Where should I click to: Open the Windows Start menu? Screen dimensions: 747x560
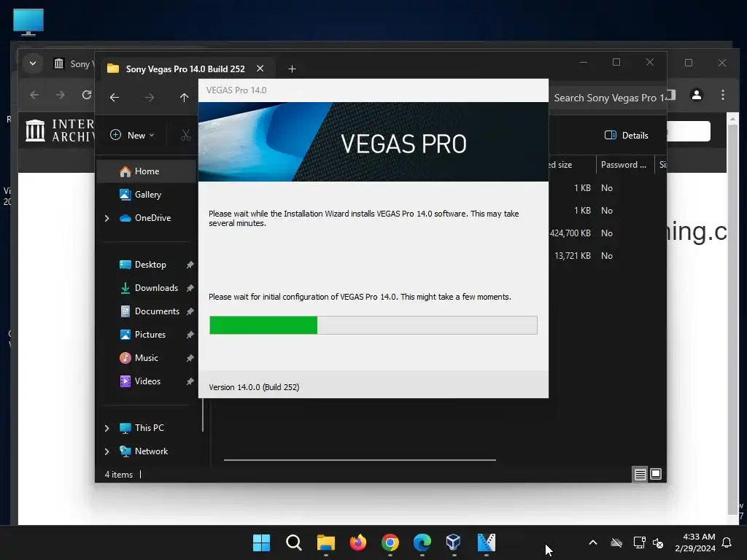click(x=262, y=542)
